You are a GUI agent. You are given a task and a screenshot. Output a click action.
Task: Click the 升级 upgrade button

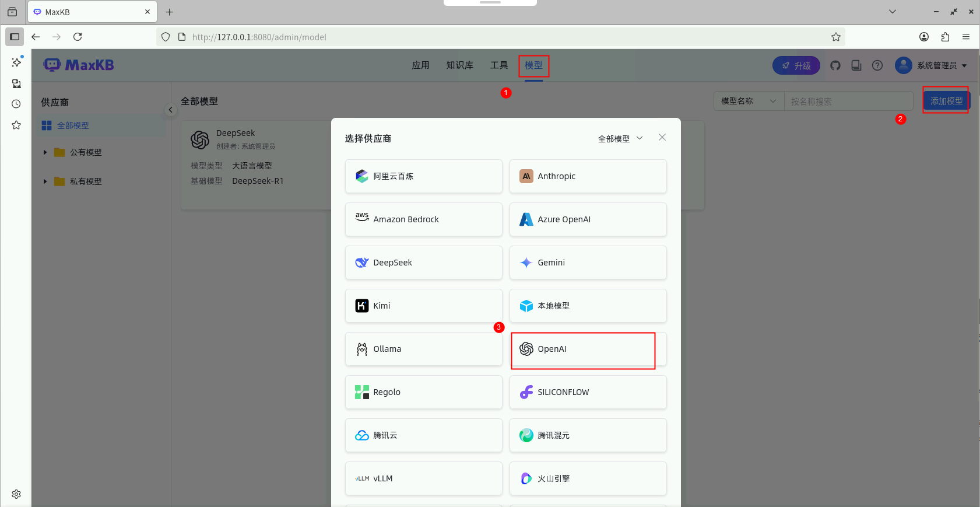(796, 65)
